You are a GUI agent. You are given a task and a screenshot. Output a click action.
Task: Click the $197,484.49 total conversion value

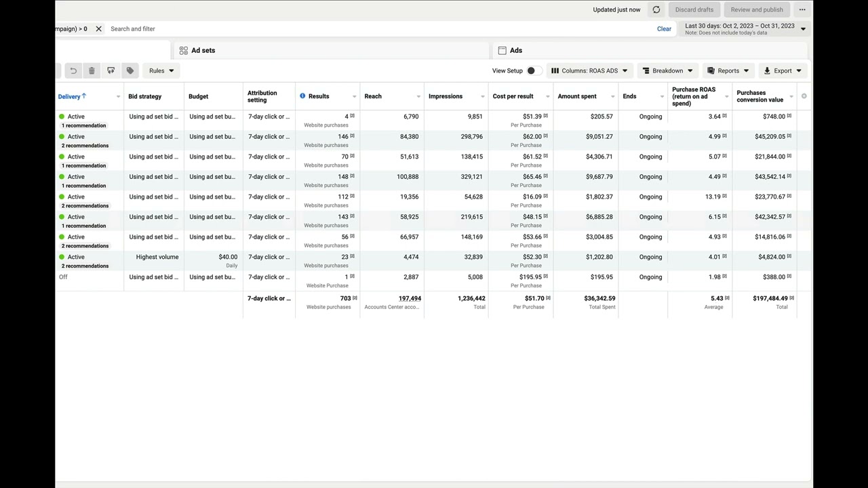pyautogui.click(x=770, y=298)
